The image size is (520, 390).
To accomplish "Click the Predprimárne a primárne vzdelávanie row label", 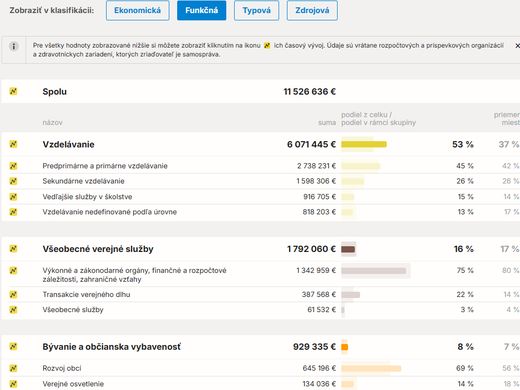I will (x=105, y=166).
